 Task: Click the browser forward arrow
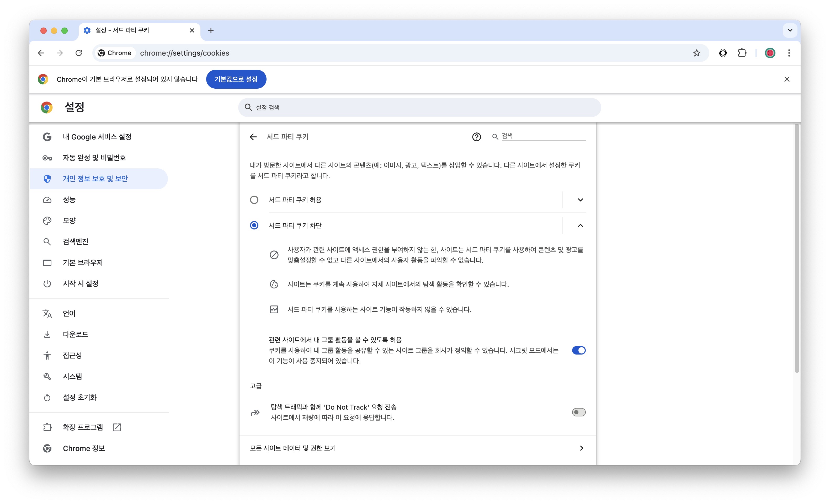coord(60,53)
